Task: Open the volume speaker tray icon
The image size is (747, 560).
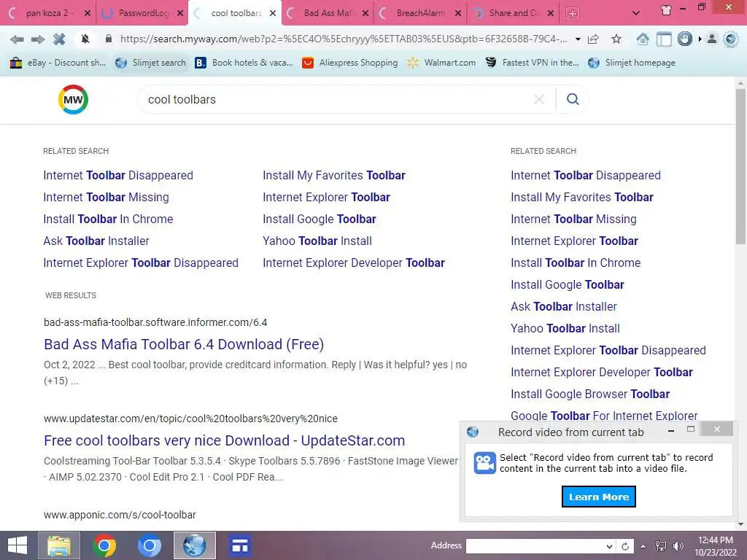Action: [x=678, y=546]
